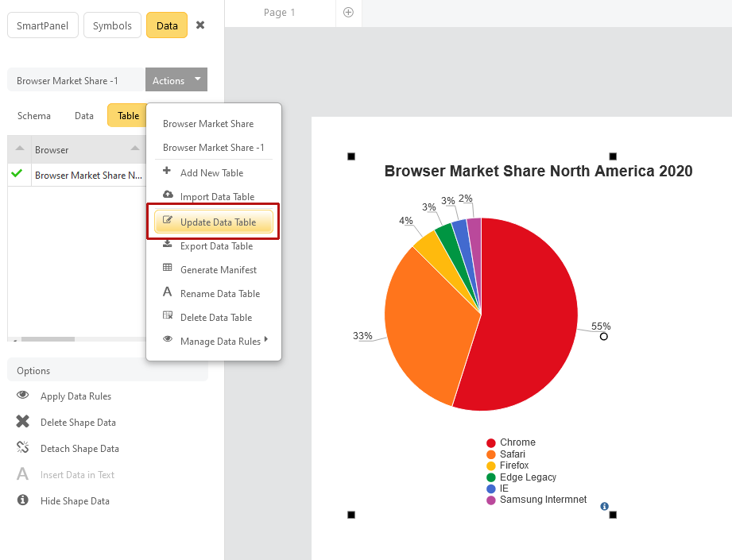
Task: Click the Generate Manifest grid icon
Action: pos(168,269)
